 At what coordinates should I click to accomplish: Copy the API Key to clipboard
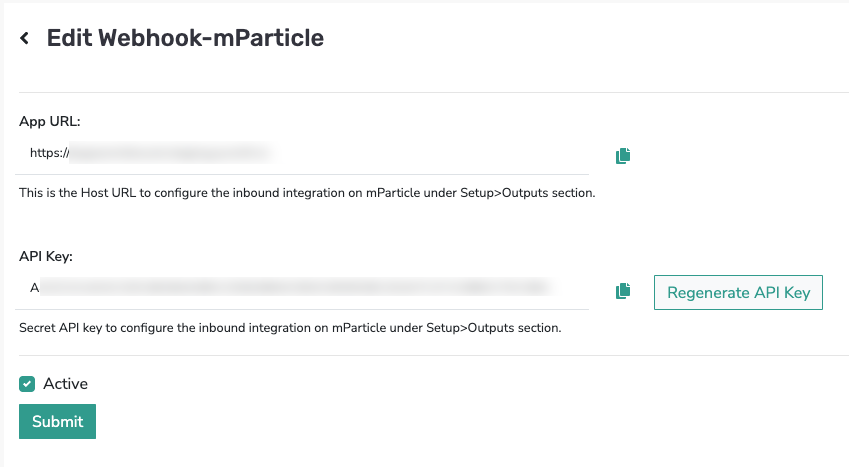click(x=623, y=291)
